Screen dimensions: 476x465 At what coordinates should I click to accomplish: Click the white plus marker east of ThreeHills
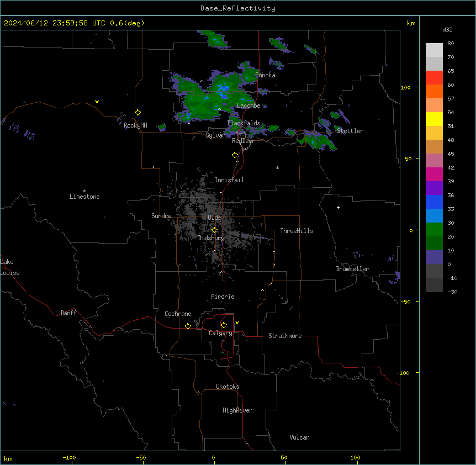338,207
